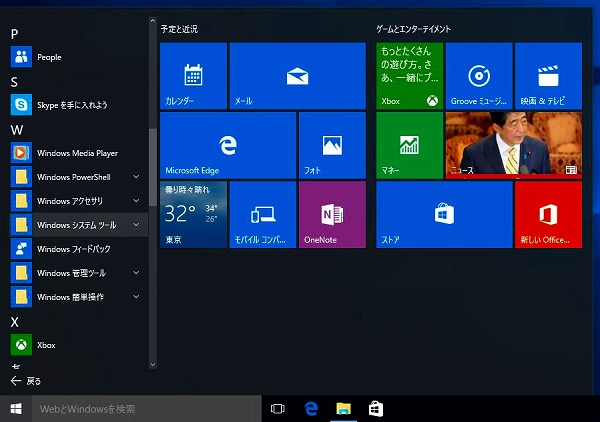Screen dimensions: 600x422
Task: Jump via the letter X header
Action: click(x=15, y=322)
